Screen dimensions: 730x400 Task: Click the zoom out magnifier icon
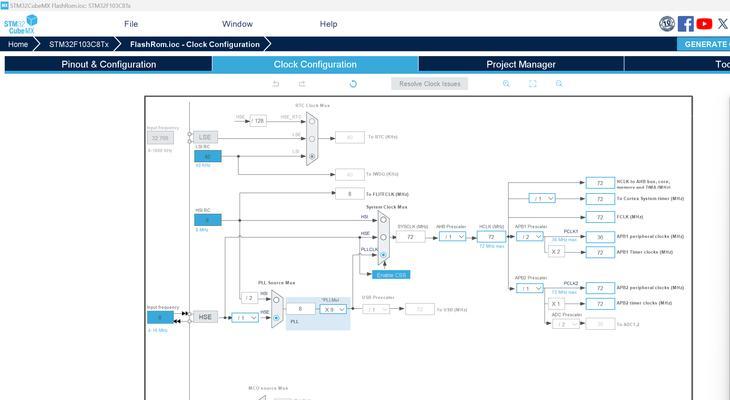pos(559,84)
